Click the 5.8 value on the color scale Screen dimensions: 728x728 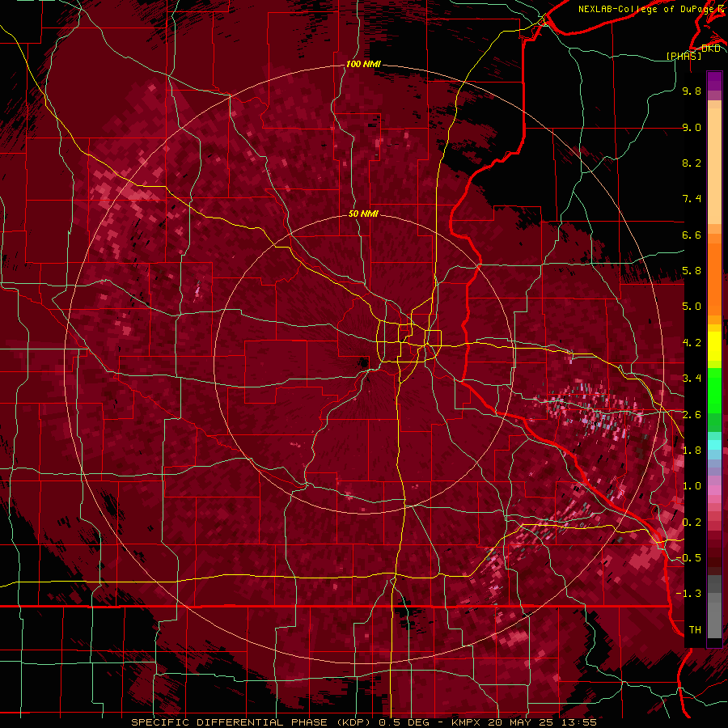(x=692, y=271)
